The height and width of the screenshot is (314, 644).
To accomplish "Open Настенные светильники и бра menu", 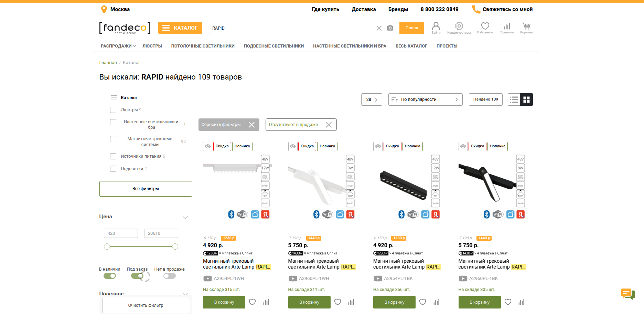I will click(x=350, y=46).
